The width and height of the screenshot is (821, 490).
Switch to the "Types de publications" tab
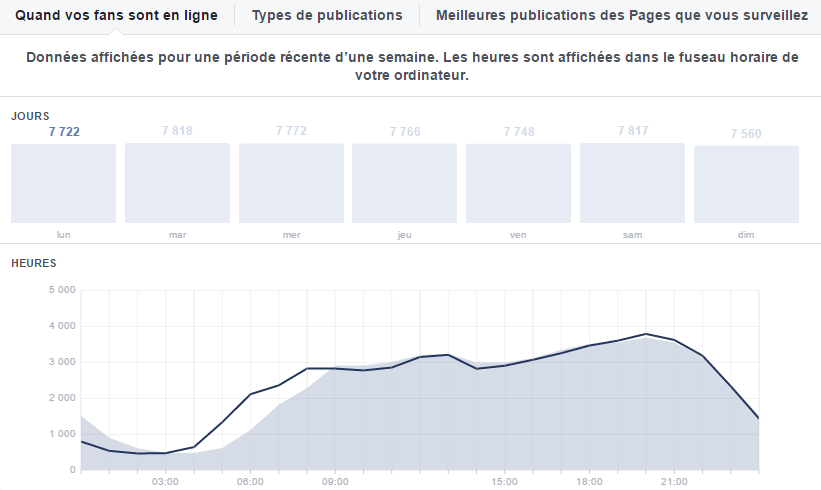(x=327, y=16)
